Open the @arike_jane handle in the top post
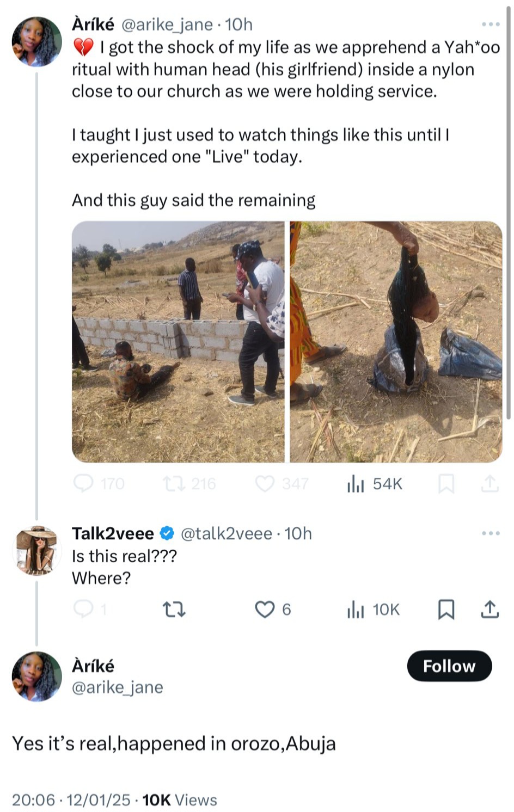514x812 pixels. pyautogui.click(x=166, y=24)
